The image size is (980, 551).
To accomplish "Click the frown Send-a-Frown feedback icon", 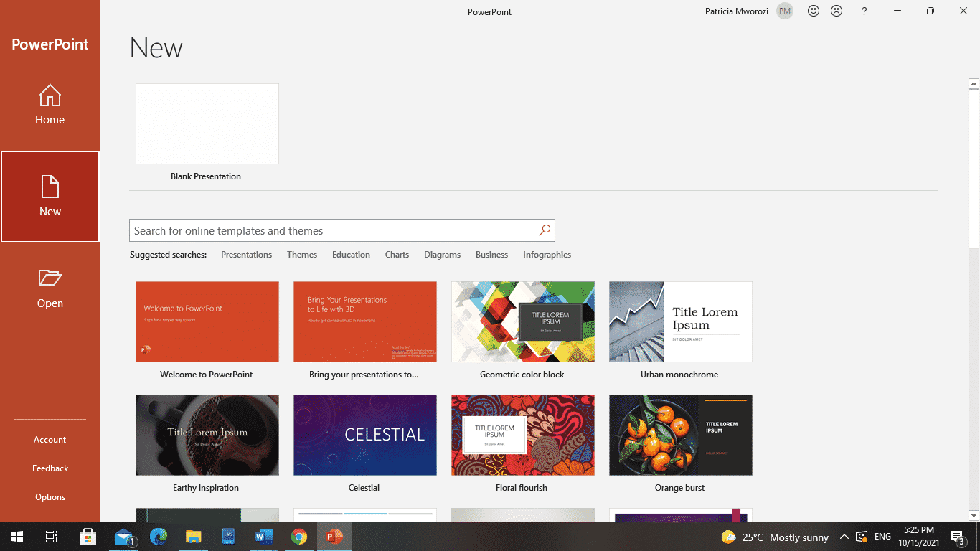I will [x=837, y=11].
